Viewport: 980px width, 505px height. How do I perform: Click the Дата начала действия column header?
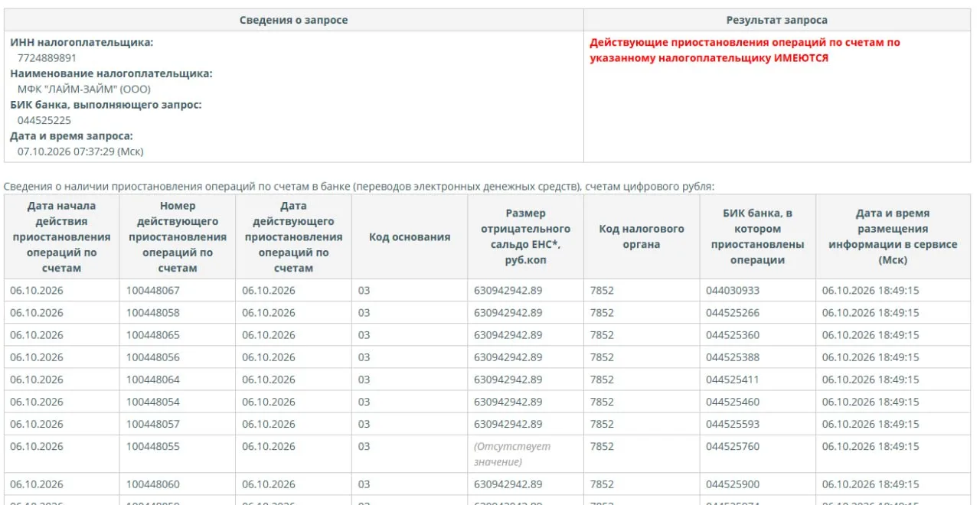coord(62,236)
